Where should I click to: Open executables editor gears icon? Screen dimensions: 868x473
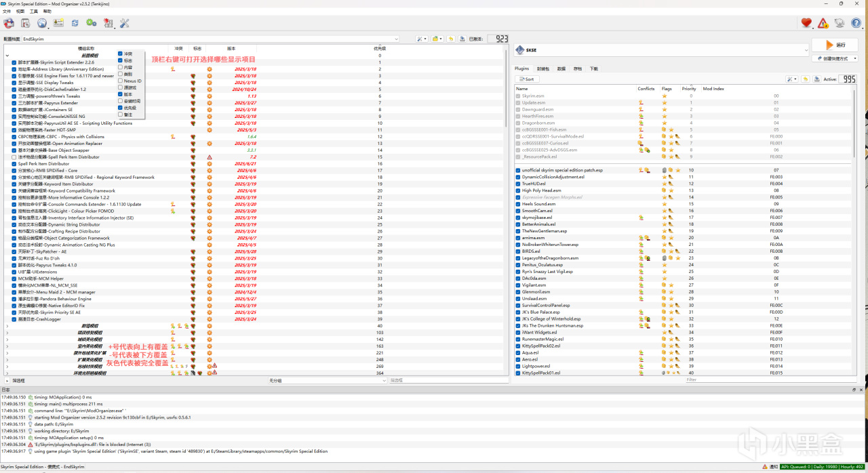coord(91,24)
